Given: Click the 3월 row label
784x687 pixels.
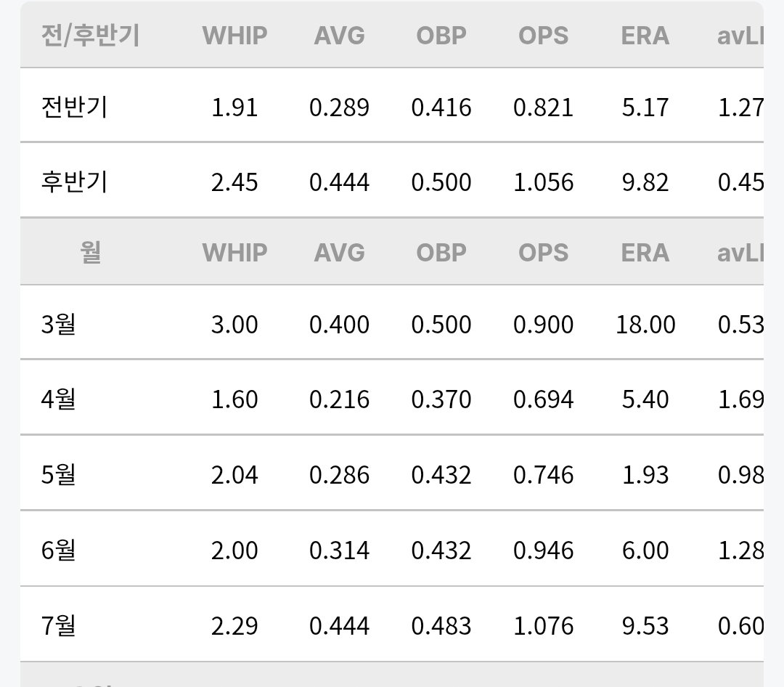Looking at the screenshot, I should [x=59, y=324].
